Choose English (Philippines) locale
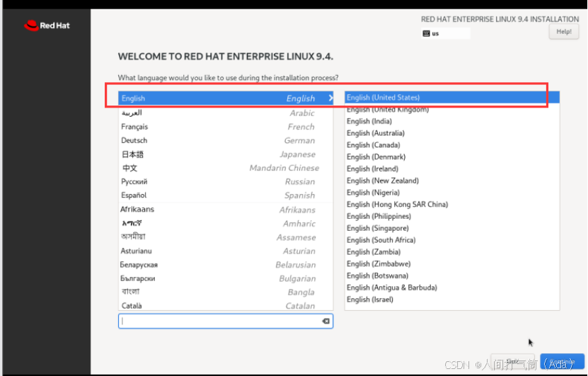This screenshot has height=376, width=588. pyautogui.click(x=452, y=216)
